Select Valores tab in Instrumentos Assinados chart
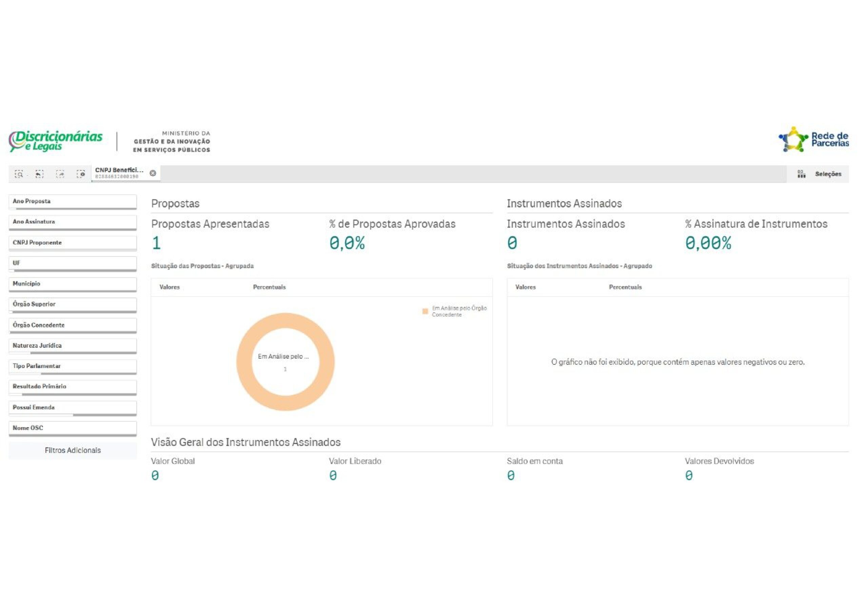This screenshot has height=614, width=868. point(525,288)
